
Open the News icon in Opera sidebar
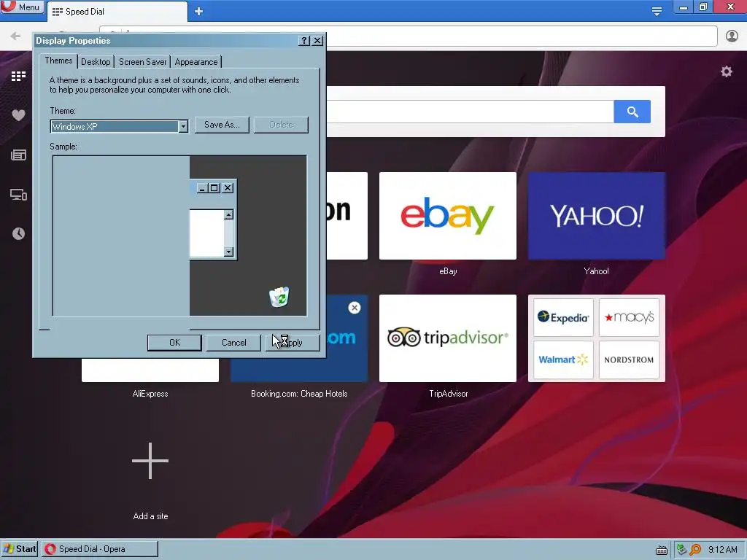pos(18,155)
